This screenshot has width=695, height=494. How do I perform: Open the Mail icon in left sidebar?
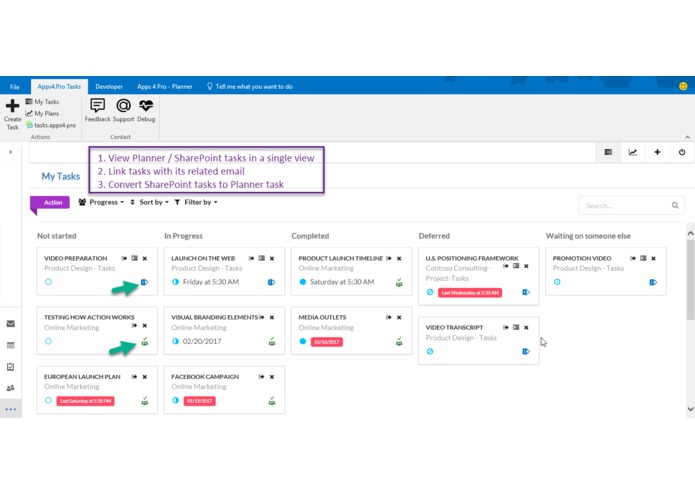[11, 324]
